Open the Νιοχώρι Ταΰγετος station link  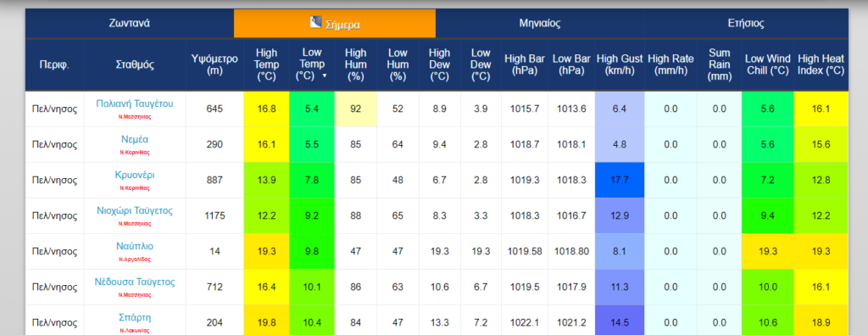click(135, 210)
